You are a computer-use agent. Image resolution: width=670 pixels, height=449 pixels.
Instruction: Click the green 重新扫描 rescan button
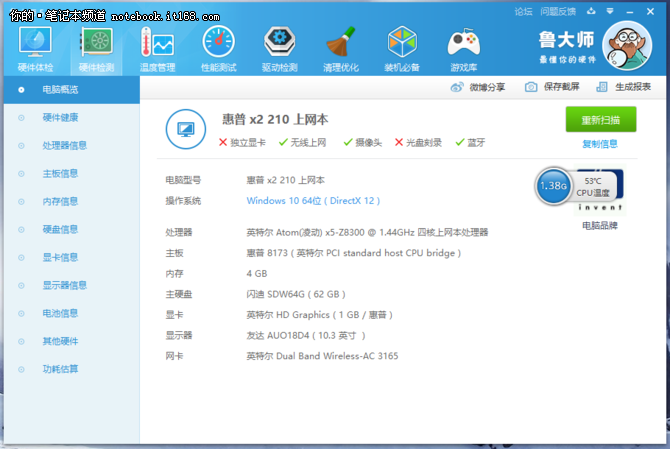click(x=601, y=120)
